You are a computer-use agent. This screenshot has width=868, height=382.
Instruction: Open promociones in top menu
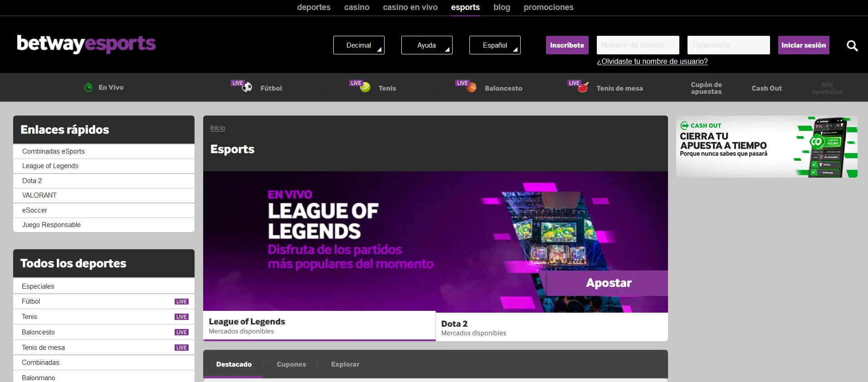[x=549, y=7]
